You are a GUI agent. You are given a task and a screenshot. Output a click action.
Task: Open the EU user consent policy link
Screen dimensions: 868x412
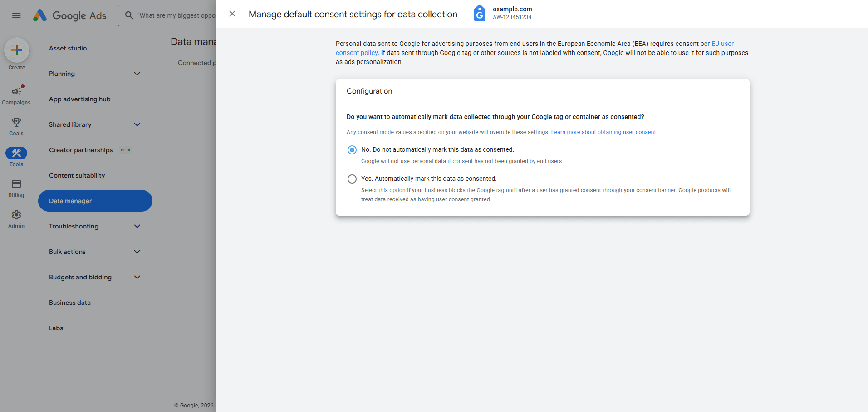(722, 44)
